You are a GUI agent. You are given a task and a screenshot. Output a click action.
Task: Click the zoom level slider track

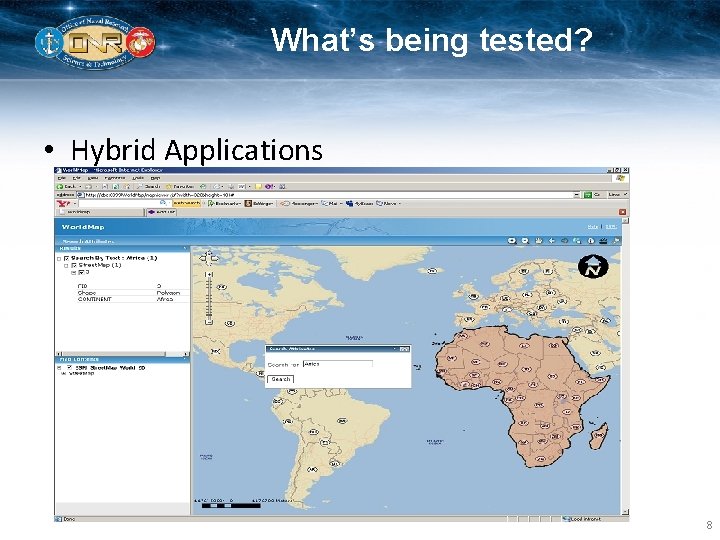tap(209, 298)
